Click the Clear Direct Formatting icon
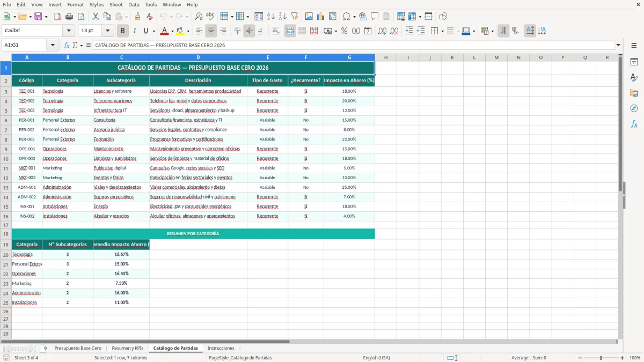Screen dimensions: 644x362 click(150, 17)
